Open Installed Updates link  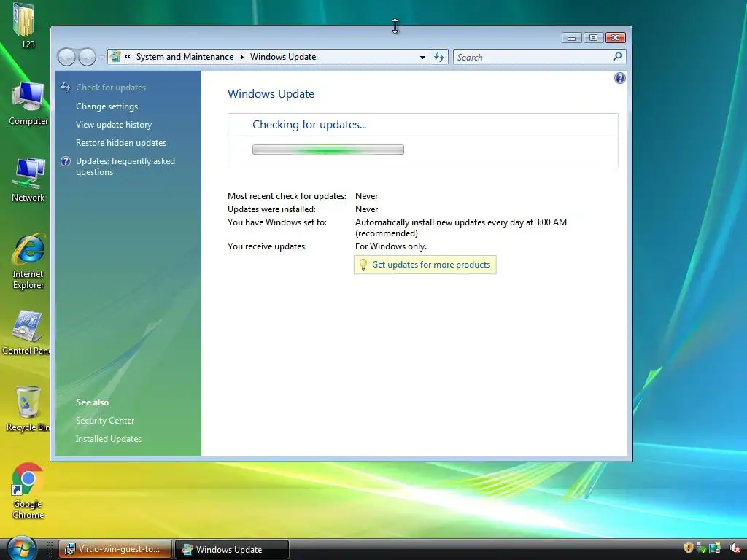(x=109, y=438)
